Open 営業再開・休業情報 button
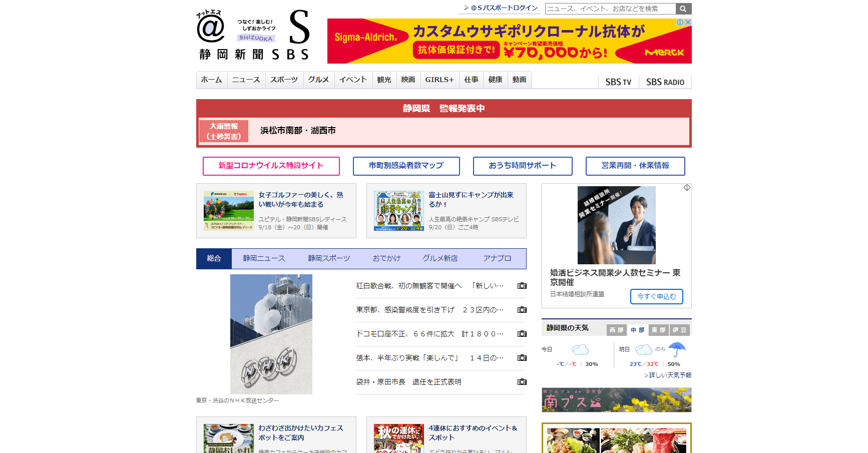 click(x=635, y=166)
